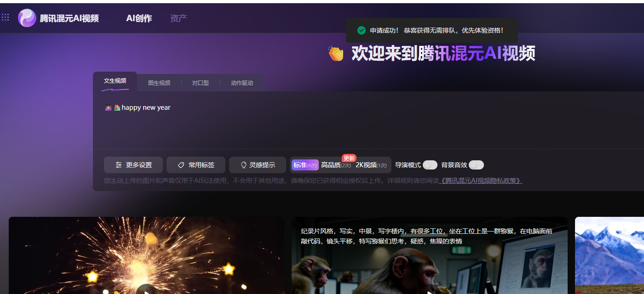Select the 高品质 quality option

[335, 165]
